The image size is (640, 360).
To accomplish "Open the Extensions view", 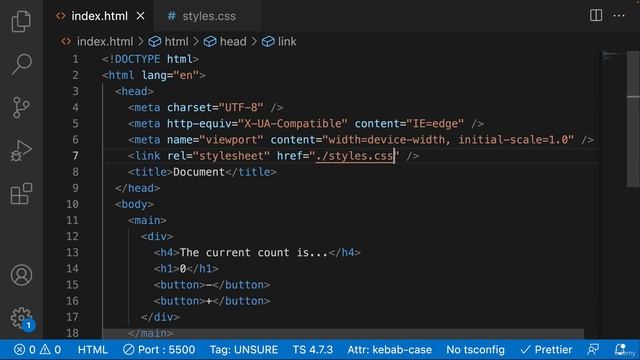I will (21, 193).
